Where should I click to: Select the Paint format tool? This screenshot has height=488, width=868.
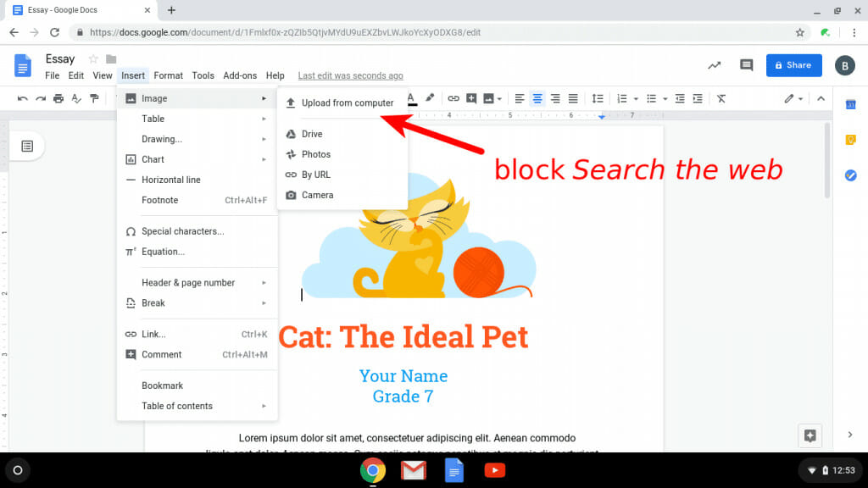93,98
